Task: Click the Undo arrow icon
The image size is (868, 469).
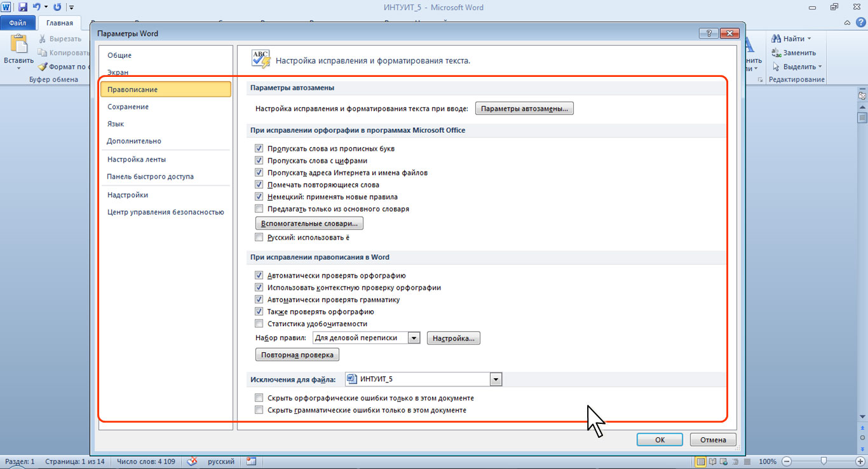Action: [x=36, y=8]
